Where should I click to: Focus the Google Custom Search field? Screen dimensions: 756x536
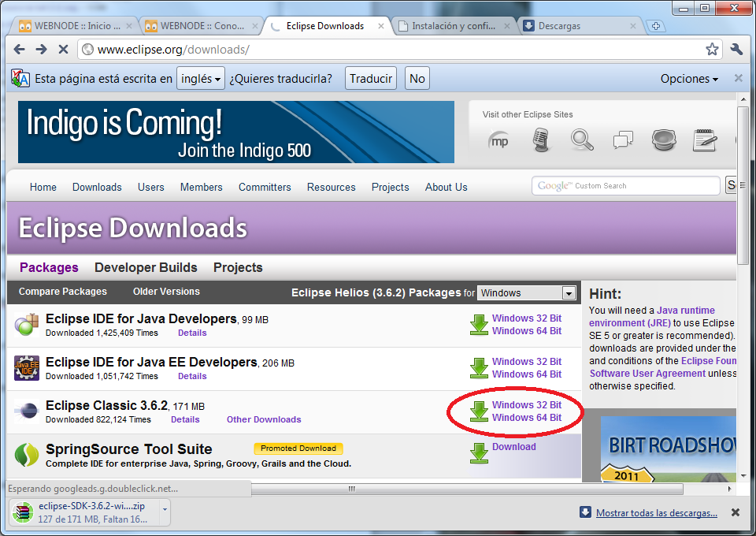[625, 186]
